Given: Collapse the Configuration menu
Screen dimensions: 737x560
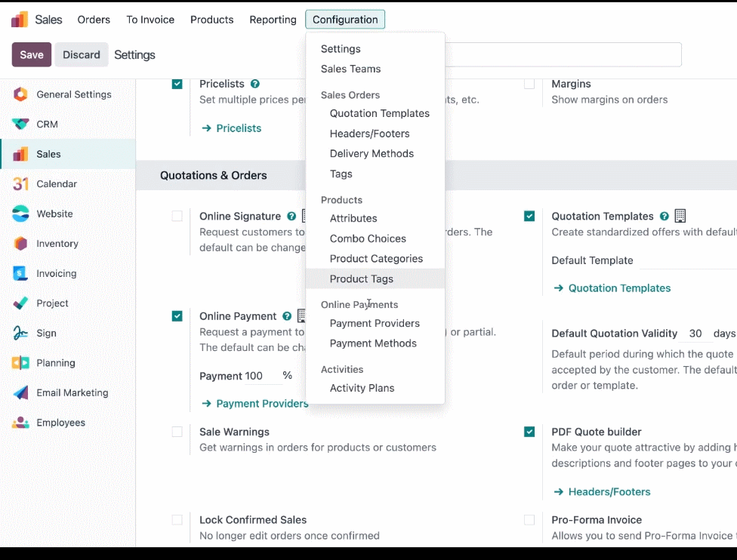Looking at the screenshot, I should (x=345, y=20).
